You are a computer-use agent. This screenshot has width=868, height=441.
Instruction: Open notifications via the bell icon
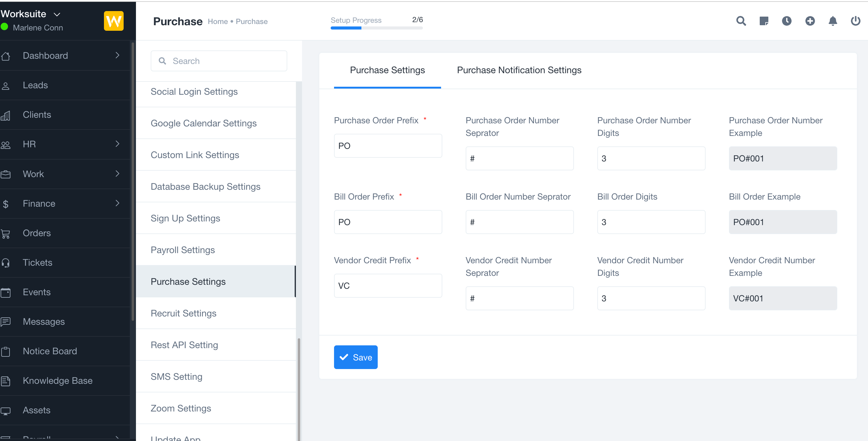[833, 21]
